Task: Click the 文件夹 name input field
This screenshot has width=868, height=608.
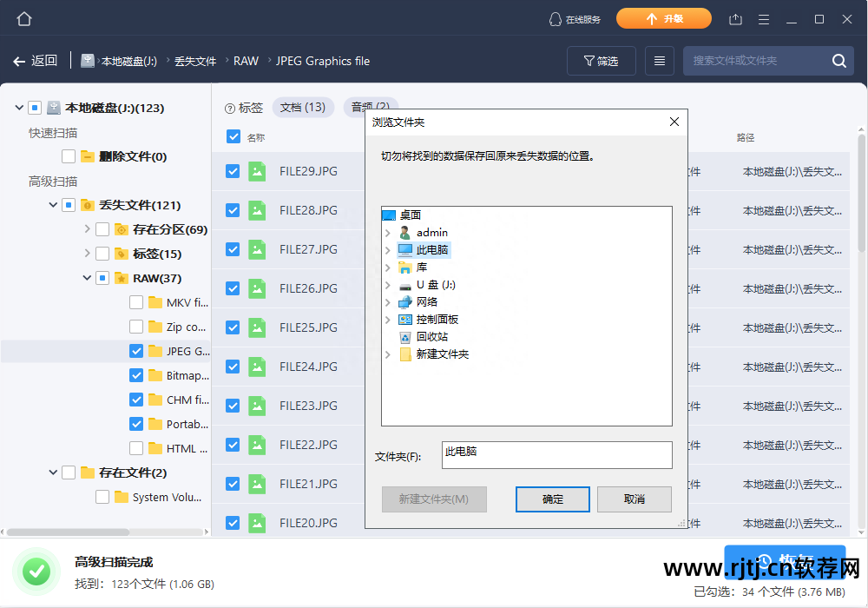Action: (556, 455)
